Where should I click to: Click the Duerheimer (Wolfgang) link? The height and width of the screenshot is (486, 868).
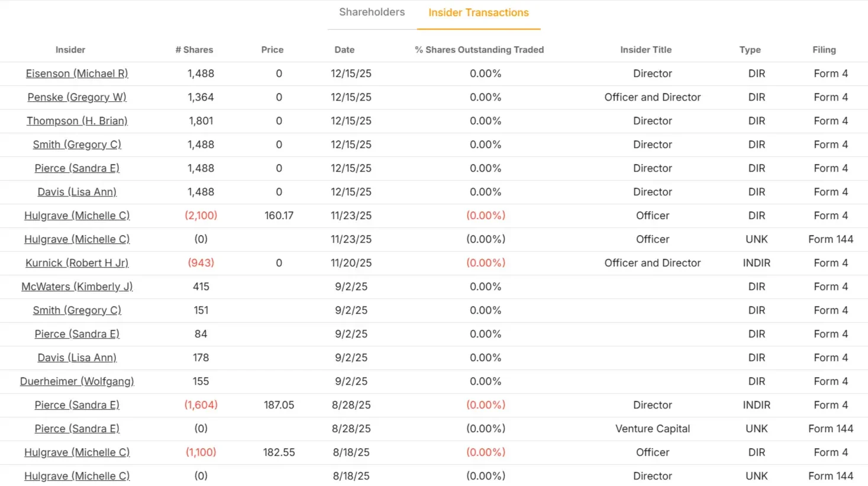tap(77, 381)
